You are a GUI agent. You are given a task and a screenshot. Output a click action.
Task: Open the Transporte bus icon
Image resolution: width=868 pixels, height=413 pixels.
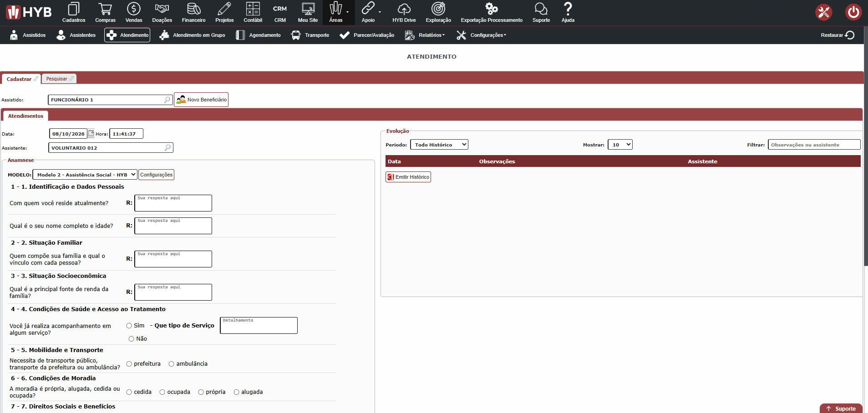(296, 35)
